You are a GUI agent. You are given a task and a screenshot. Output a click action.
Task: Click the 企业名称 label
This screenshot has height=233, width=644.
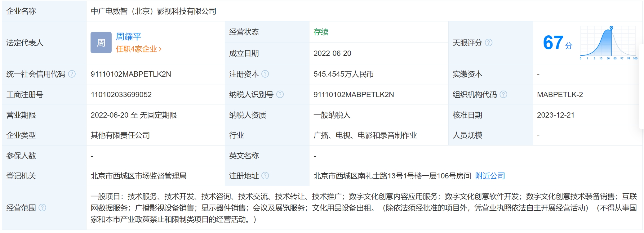click(21, 11)
